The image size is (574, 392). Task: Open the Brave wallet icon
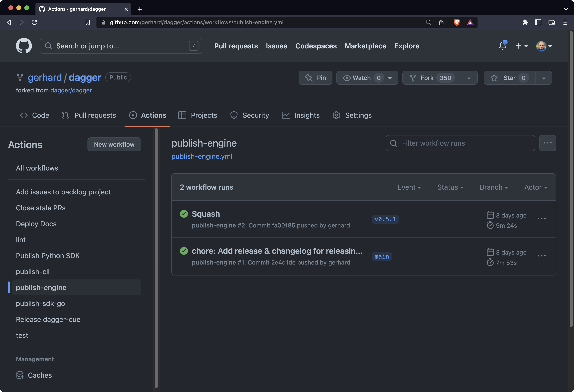pyautogui.click(x=551, y=23)
